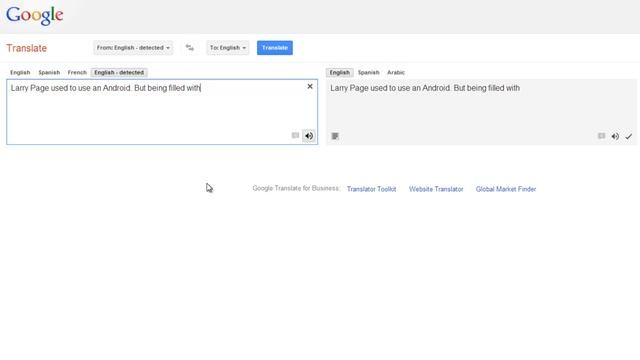Focus the source text input box

(162, 112)
